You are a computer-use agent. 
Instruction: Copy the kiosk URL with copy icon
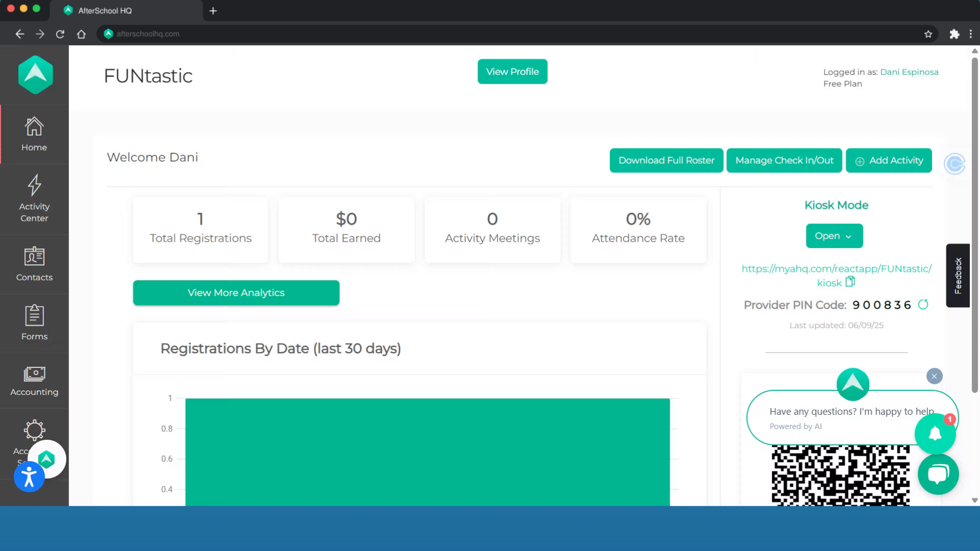850,282
